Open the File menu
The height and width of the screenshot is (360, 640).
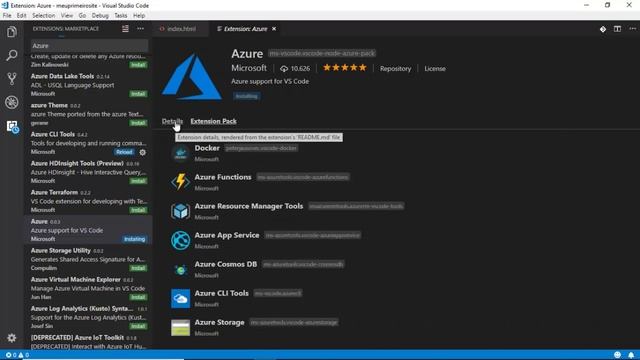point(7,16)
